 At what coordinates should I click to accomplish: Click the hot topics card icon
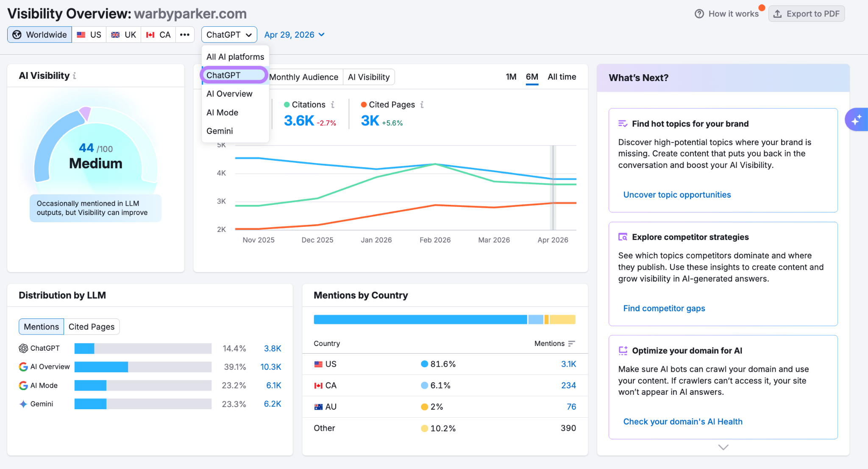(x=623, y=123)
